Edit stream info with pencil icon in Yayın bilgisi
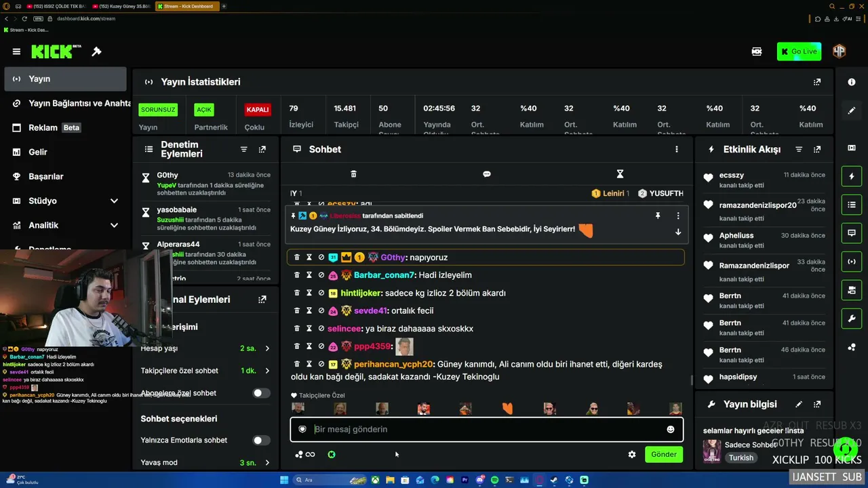 pyautogui.click(x=799, y=405)
